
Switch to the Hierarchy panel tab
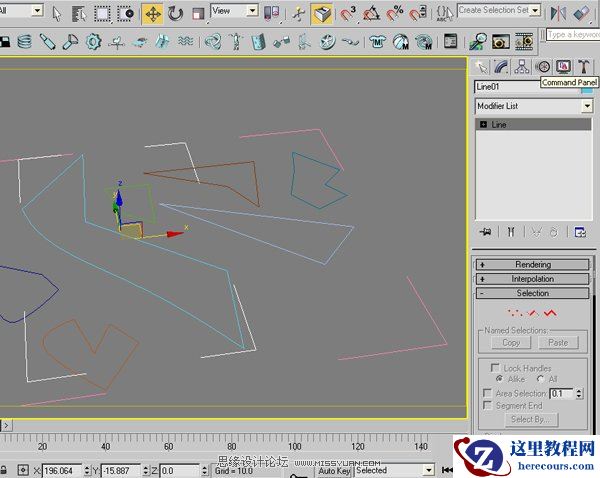coord(522,67)
